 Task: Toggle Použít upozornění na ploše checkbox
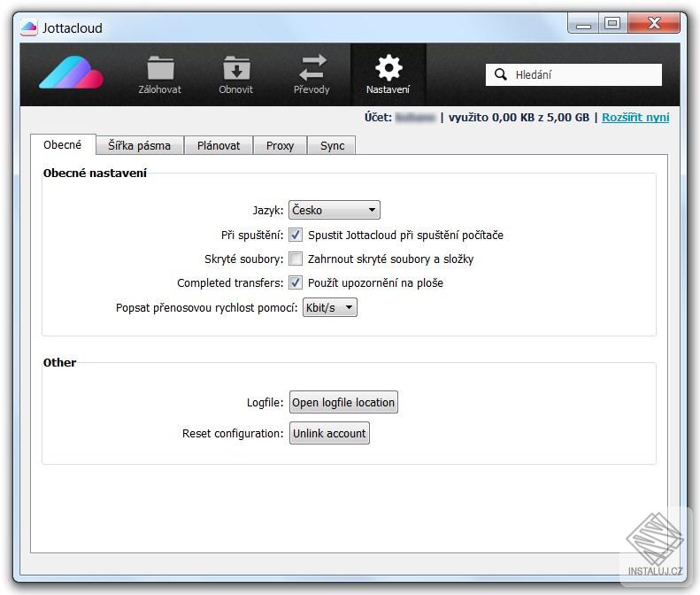pyautogui.click(x=295, y=282)
